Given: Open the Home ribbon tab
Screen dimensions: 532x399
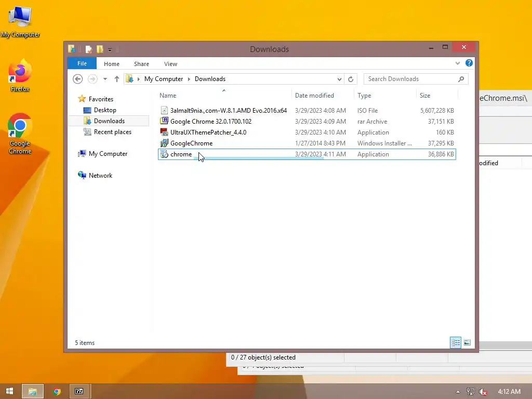Looking at the screenshot, I should pyautogui.click(x=112, y=64).
